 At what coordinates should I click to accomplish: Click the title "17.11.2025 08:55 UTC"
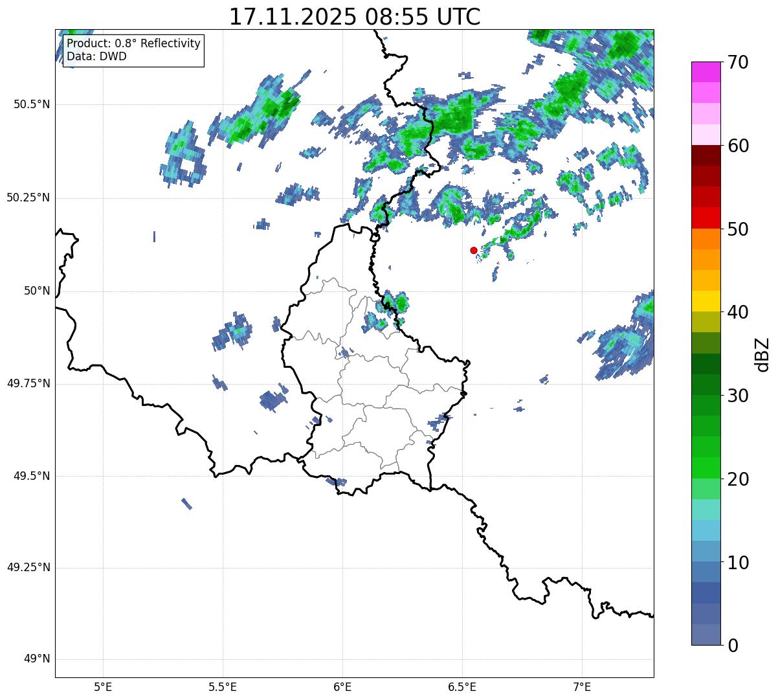355,16
